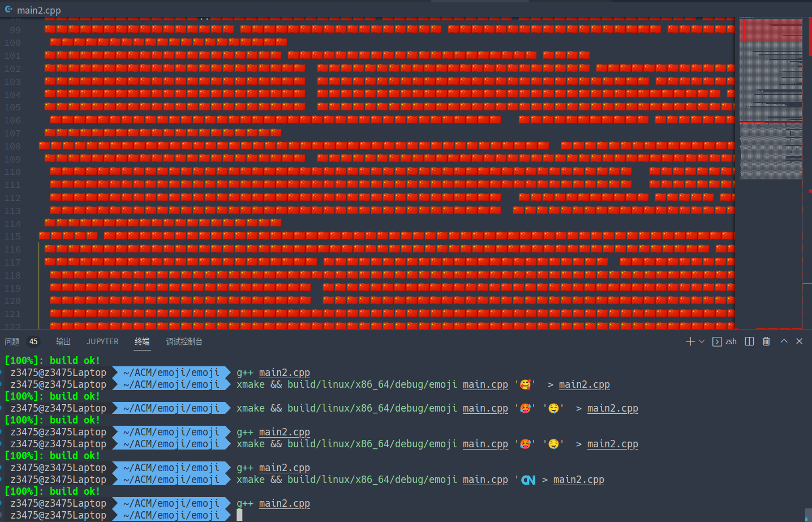
Task: Open the terminal launch profile dropdown
Action: coord(702,341)
